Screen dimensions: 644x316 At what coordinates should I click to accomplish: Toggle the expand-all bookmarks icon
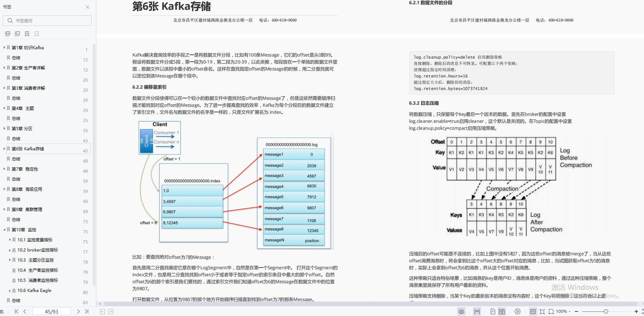pos(8,33)
